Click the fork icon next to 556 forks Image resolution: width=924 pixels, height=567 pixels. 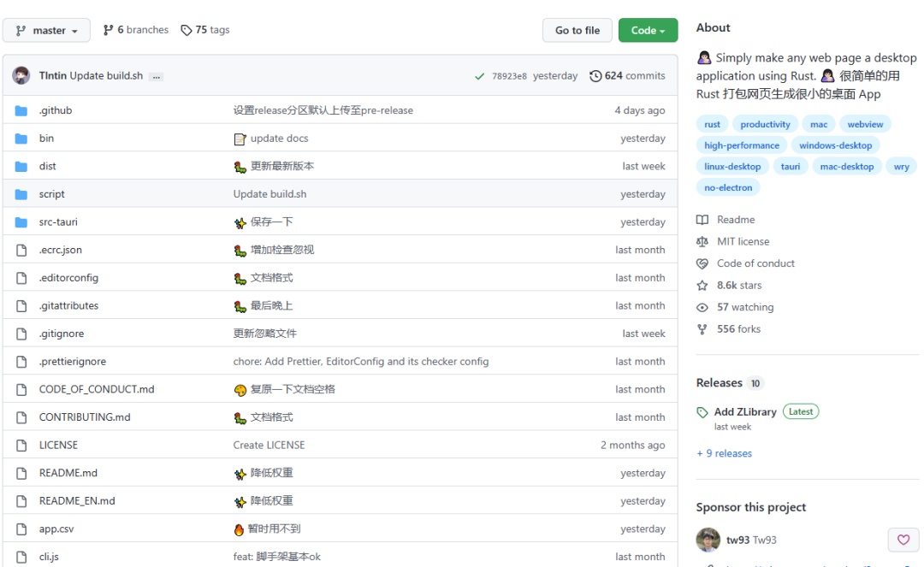pyautogui.click(x=704, y=328)
